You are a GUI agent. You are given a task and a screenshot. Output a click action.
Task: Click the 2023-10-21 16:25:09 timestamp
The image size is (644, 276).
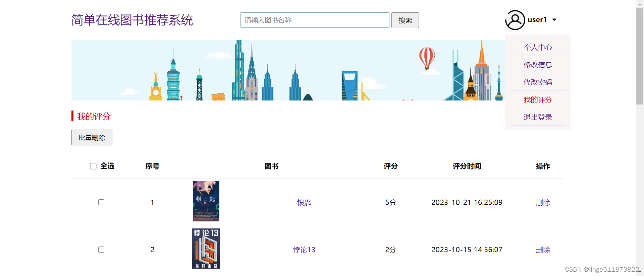(x=467, y=202)
